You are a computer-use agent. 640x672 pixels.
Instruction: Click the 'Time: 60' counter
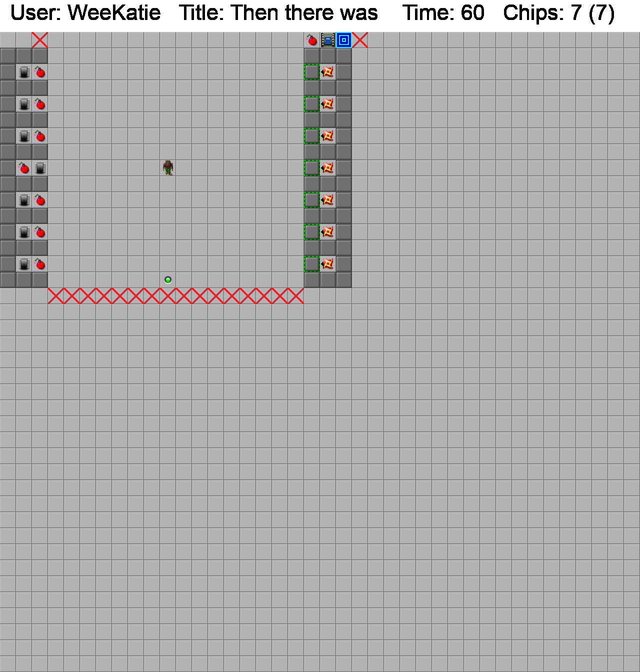click(443, 13)
